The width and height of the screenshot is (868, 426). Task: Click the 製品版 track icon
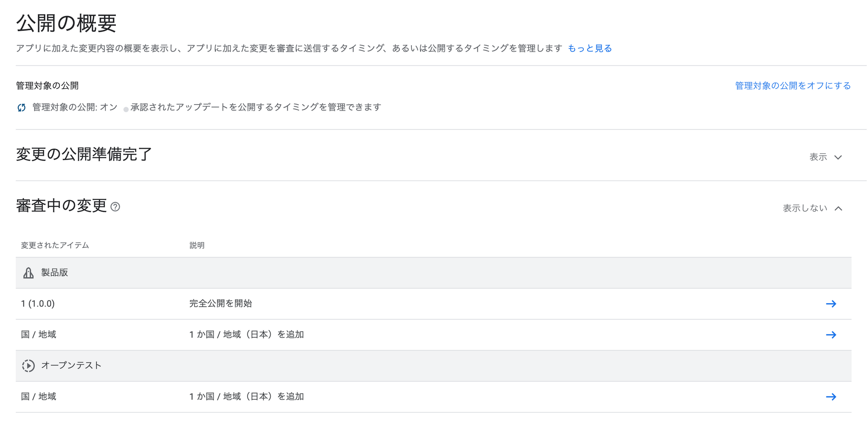click(28, 273)
